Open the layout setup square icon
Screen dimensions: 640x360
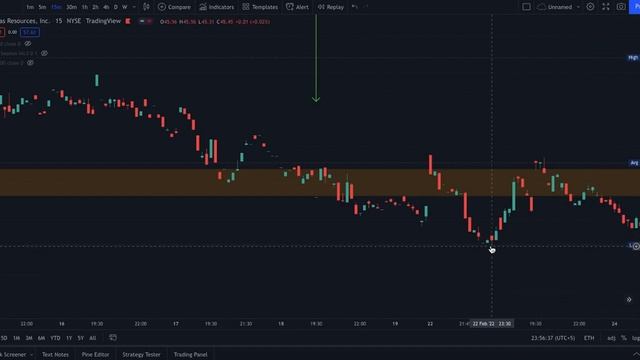[527, 7]
